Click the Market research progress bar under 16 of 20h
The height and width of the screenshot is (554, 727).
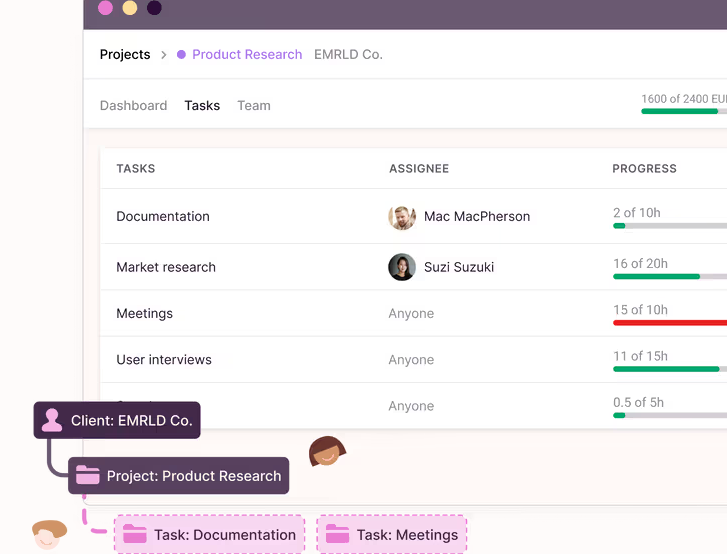click(670, 276)
